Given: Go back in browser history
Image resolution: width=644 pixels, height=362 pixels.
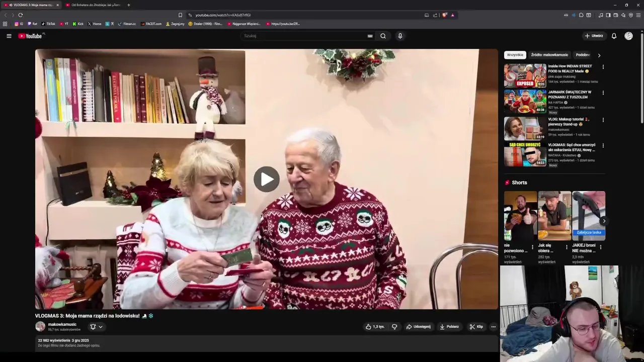Looking at the screenshot, I should pyautogui.click(x=6, y=15).
